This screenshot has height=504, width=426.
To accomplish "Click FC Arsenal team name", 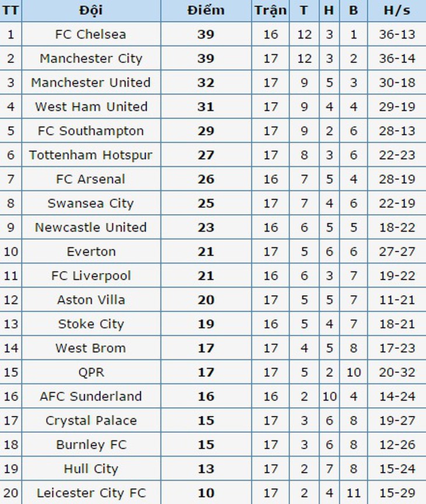I will pos(90,179).
